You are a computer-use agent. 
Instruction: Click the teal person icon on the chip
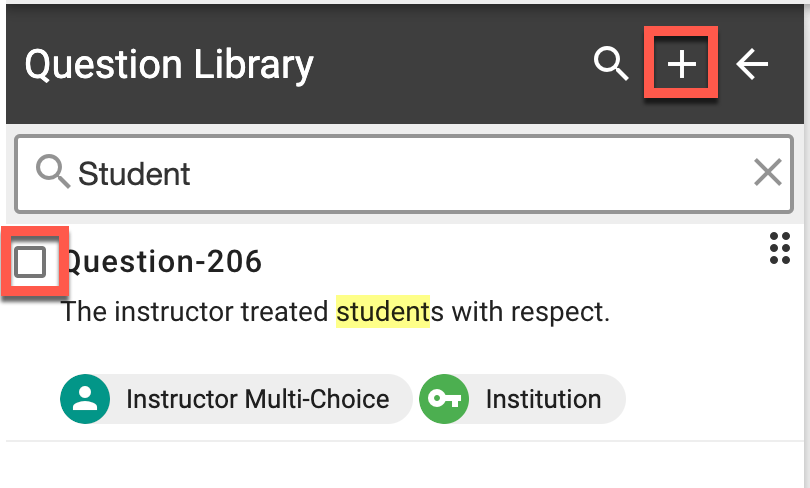85,399
